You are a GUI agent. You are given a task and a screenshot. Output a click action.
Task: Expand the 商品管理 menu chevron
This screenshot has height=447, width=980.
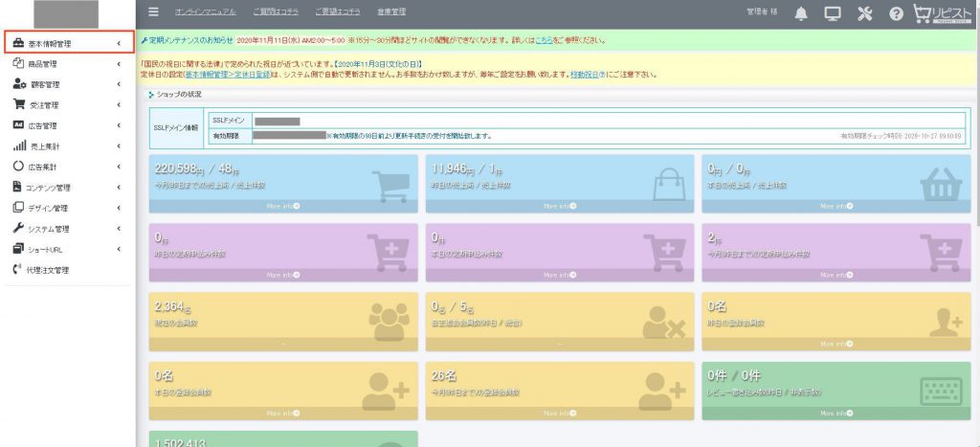click(118, 63)
